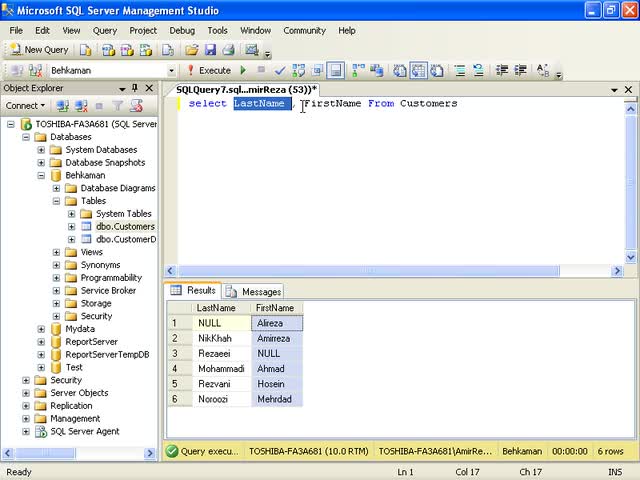Expand the System Databases folder
This screenshot has height=480, width=640.
[41, 150]
